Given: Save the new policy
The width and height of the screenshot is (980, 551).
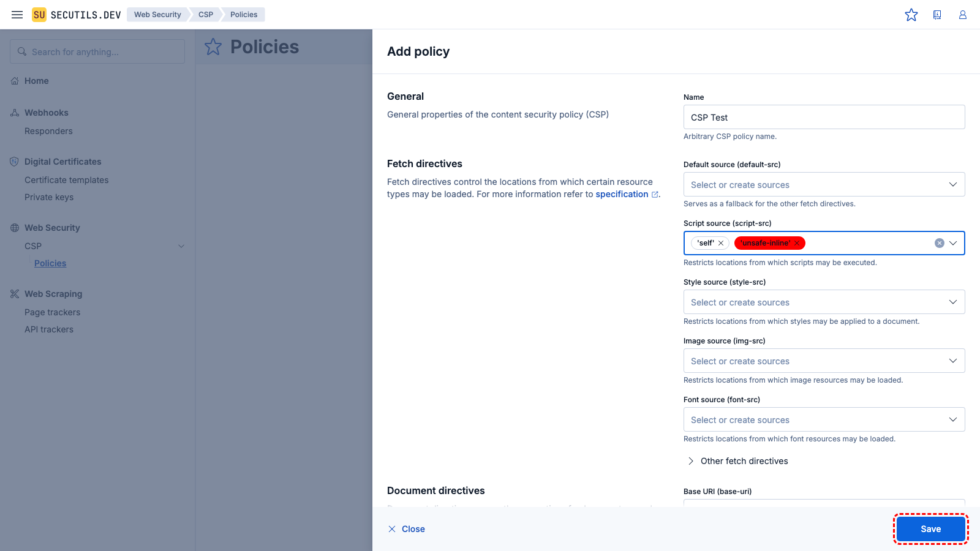Looking at the screenshot, I should pyautogui.click(x=930, y=529).
